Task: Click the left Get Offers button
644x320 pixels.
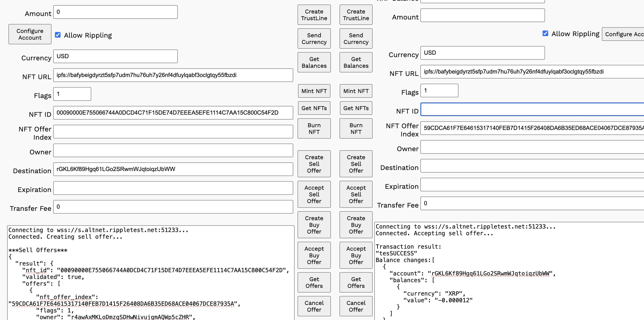Action: [x=314, y=282]
